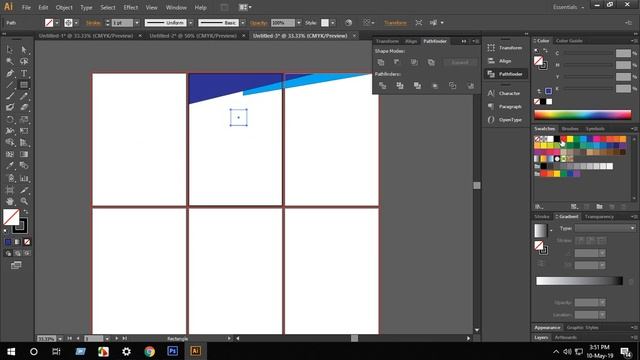Select the Eraser tool
This screenshot has width=640, height=360.
point(24,108)
